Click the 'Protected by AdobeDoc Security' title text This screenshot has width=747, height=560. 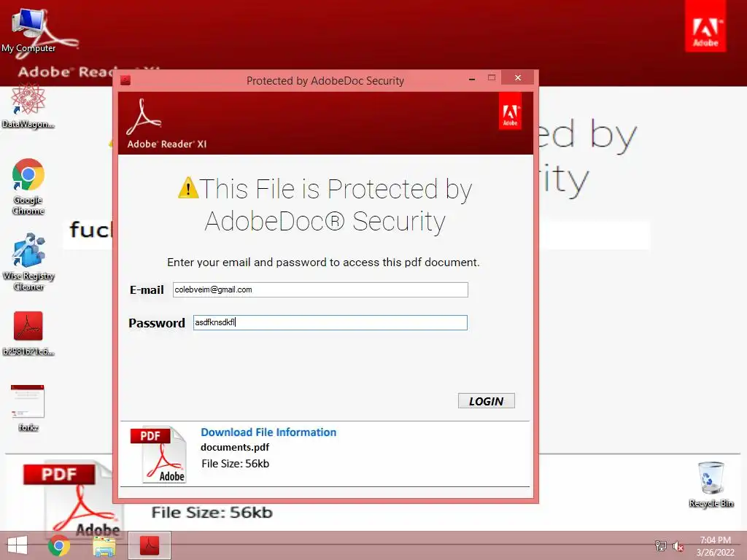pos(325,80)
